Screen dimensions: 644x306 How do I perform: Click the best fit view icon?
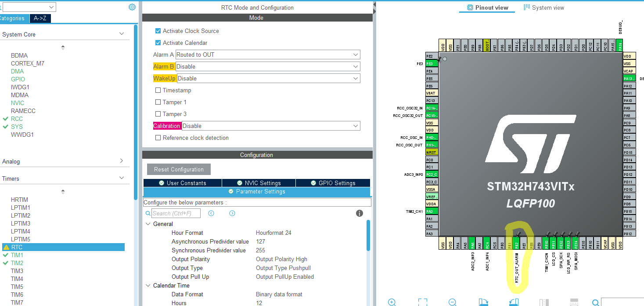click(422, 302)
